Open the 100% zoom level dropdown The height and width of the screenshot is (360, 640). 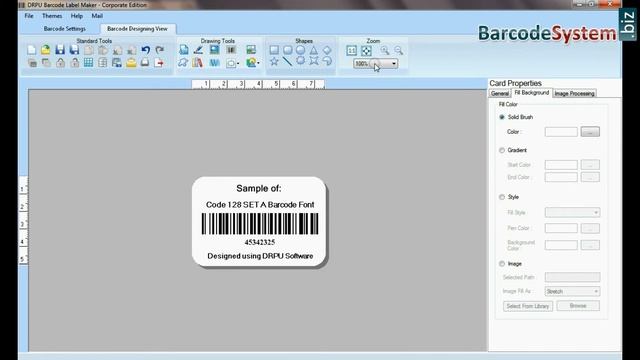394,64
